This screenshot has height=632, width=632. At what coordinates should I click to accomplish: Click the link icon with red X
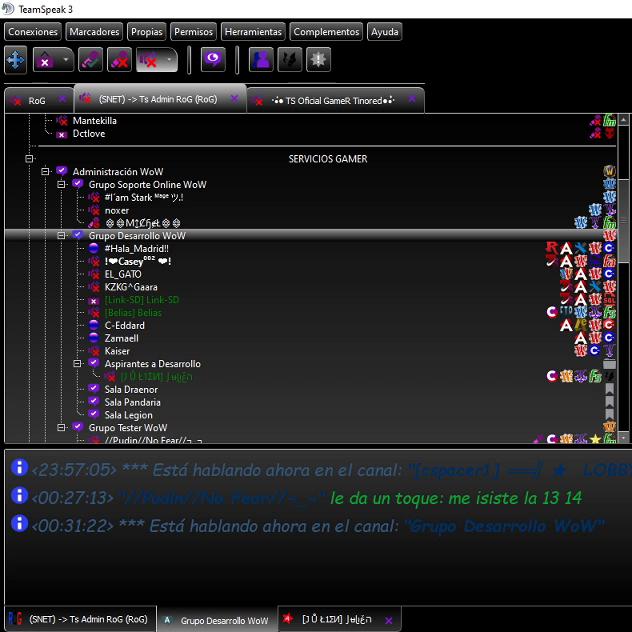point(120,60)
